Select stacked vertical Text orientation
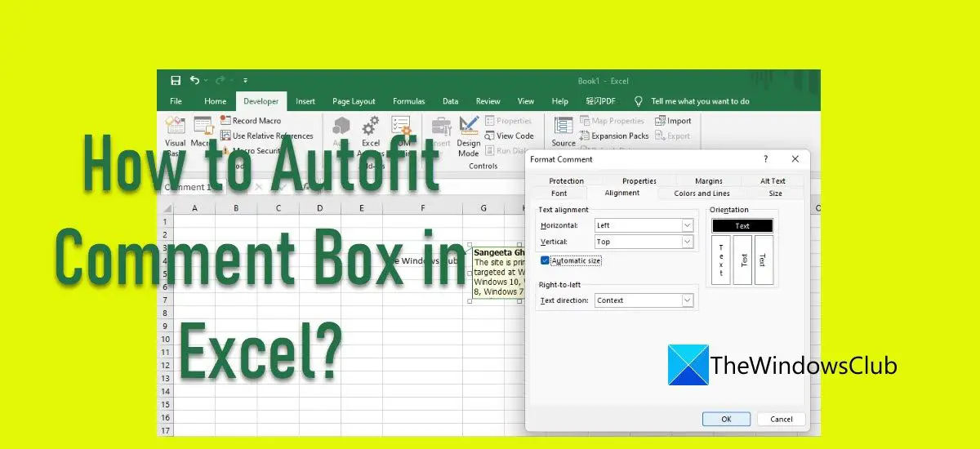The width and height of the screenshot is (980, 449). (721, 260)
